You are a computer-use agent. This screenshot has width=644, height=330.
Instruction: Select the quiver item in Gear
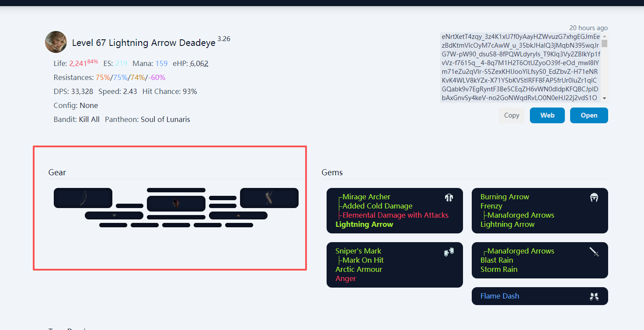click(269, 198)
